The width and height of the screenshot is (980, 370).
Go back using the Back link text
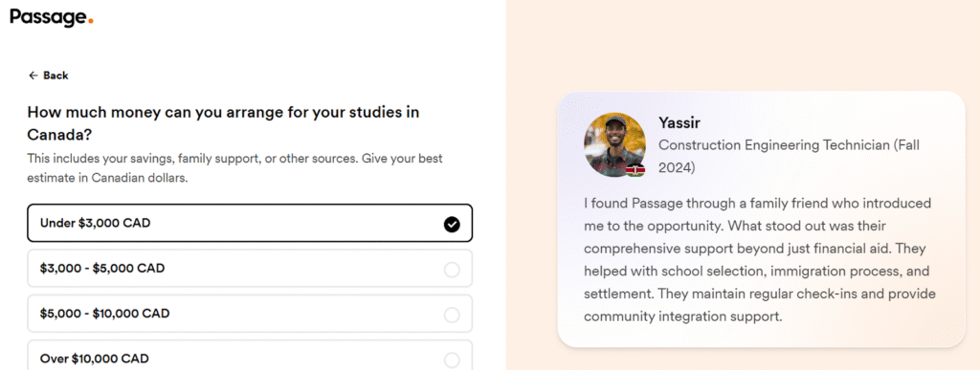point(56,76)
